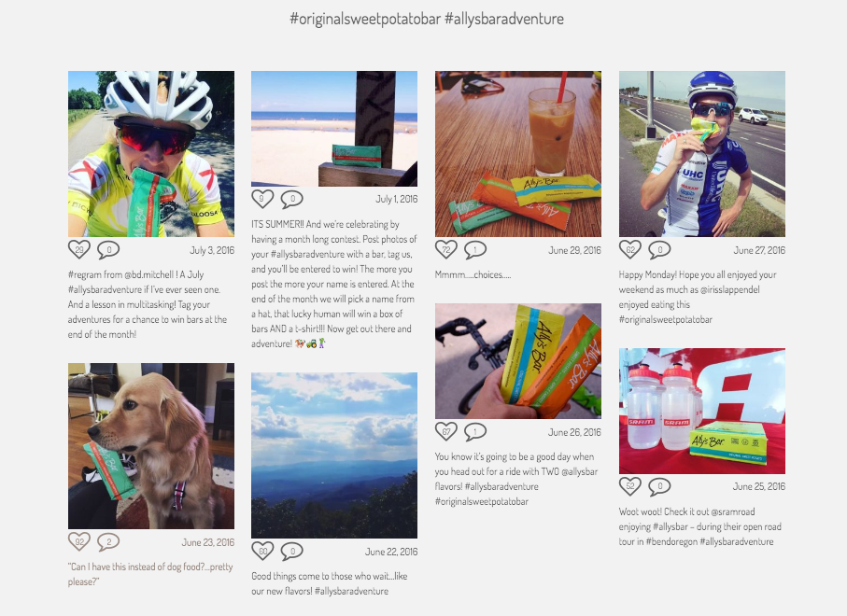The height and width of the screenshot is (616, 847).
Task: Click the heart under the June 27 UHC cyclist photo
Action: (x=629, y=249)
